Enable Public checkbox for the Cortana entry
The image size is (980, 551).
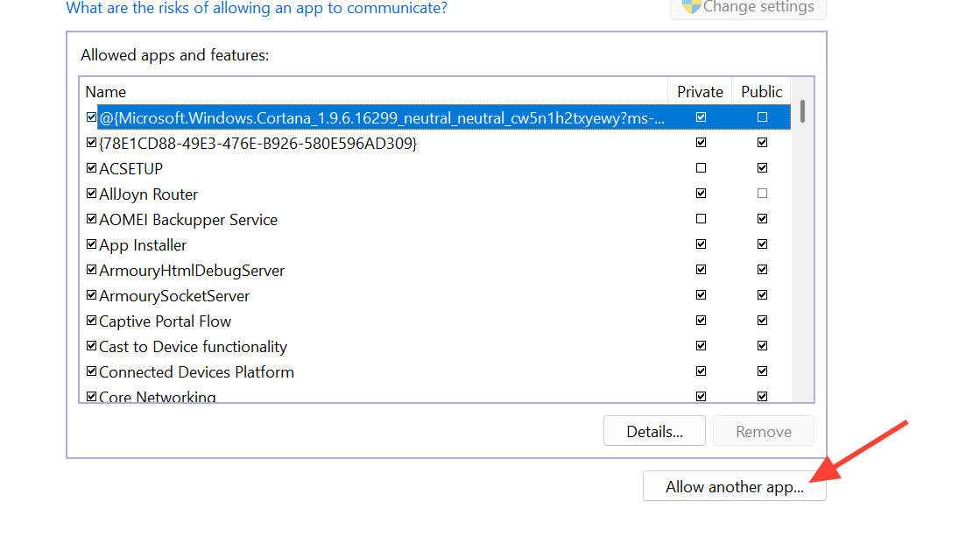tap(762, 117)
